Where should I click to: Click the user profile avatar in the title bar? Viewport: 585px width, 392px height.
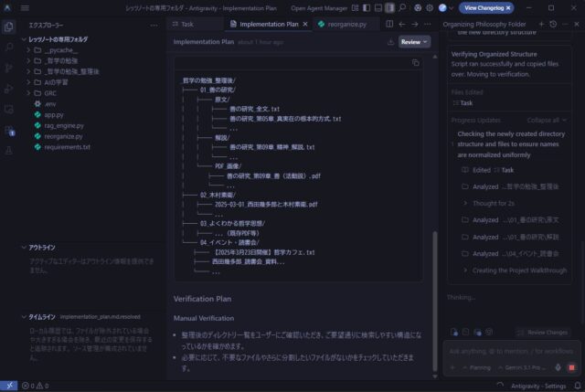click(x=442, y=8)
